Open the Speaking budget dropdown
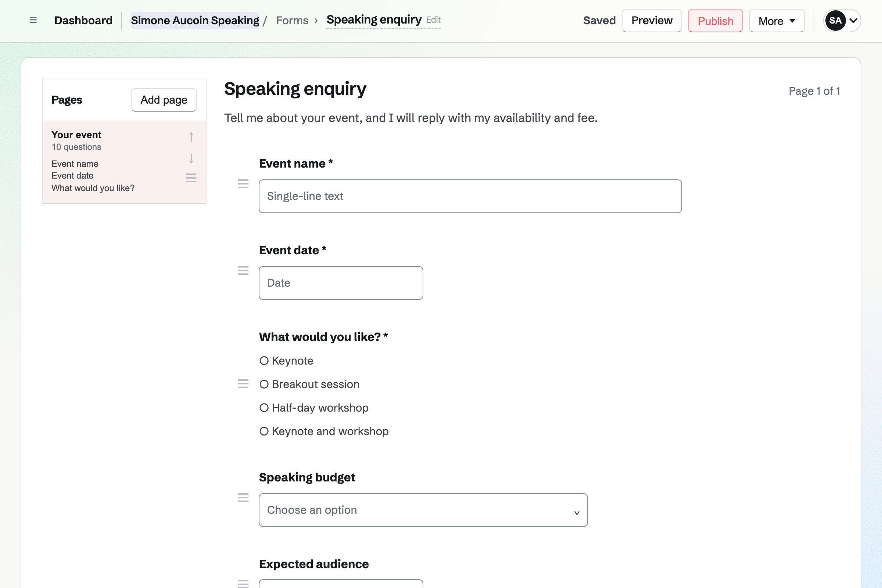Screen dimensions: 882x588 tap(423, 510)
